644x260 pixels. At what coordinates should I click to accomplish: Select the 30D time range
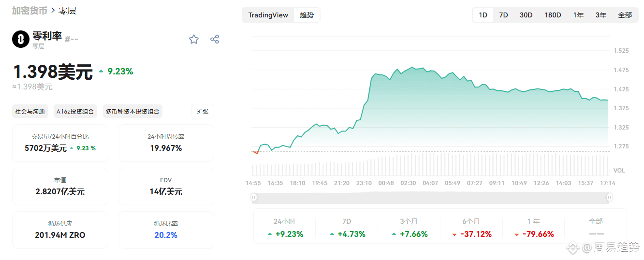click(x=526, y=15)
